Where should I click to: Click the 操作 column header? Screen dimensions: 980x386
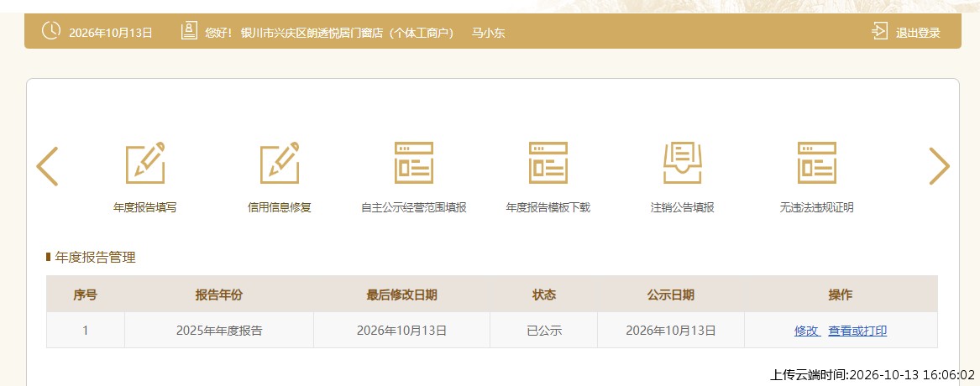pos(841,295)
